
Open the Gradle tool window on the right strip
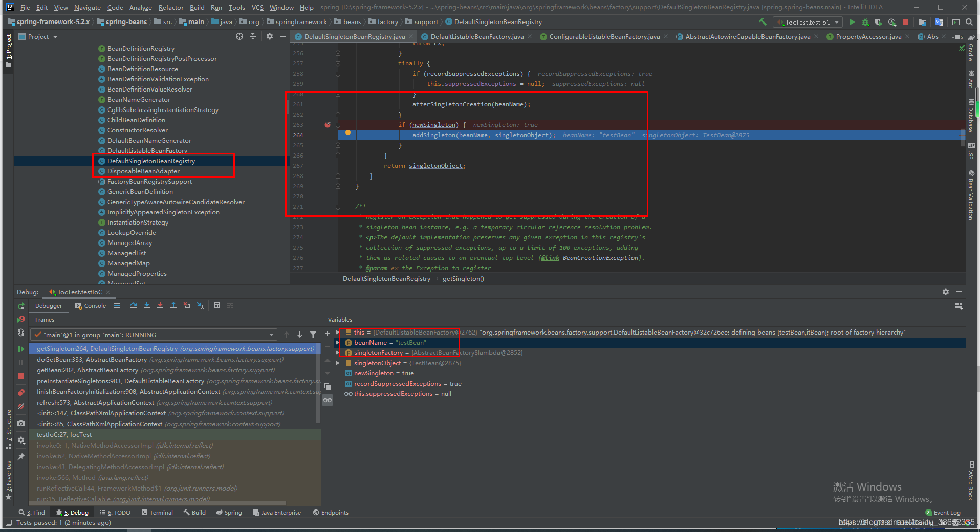click(970, 49)
